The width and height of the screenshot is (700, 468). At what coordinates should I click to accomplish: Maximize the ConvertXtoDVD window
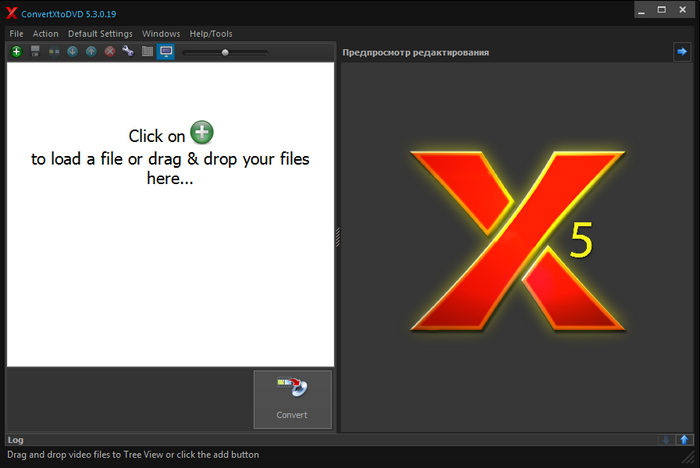click(x=662, y=10)
